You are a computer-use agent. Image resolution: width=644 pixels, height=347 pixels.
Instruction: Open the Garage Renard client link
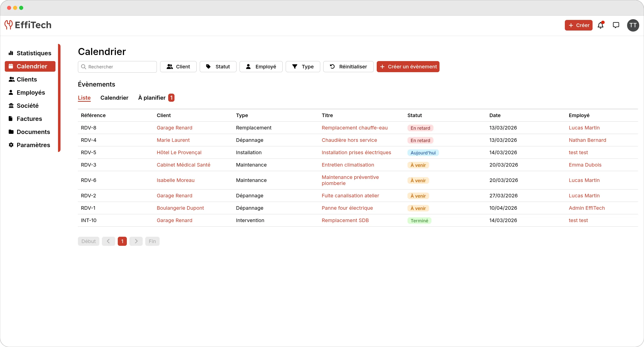tap(174, 128)
